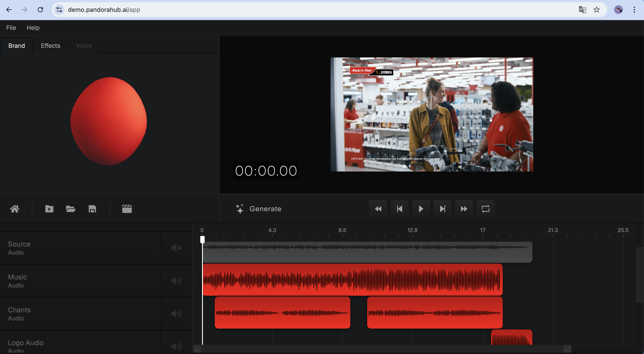Switch to the Effects tab

coord(50,45)
